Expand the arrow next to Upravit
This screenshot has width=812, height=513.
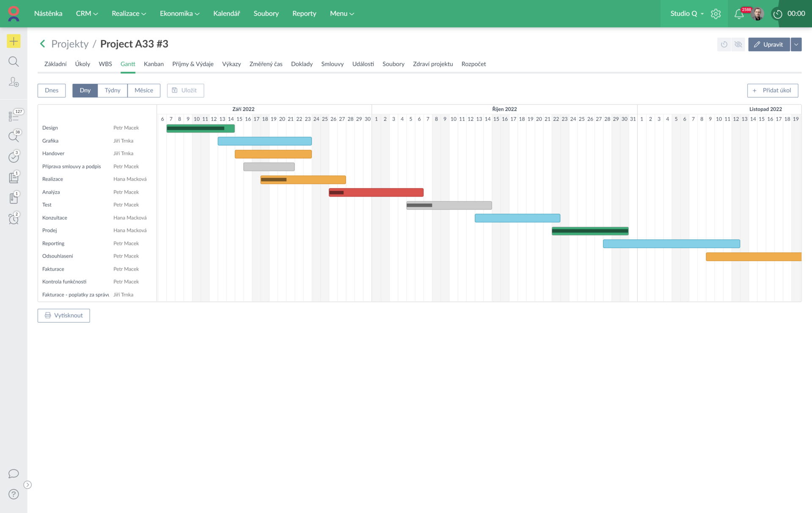[796, 44]
